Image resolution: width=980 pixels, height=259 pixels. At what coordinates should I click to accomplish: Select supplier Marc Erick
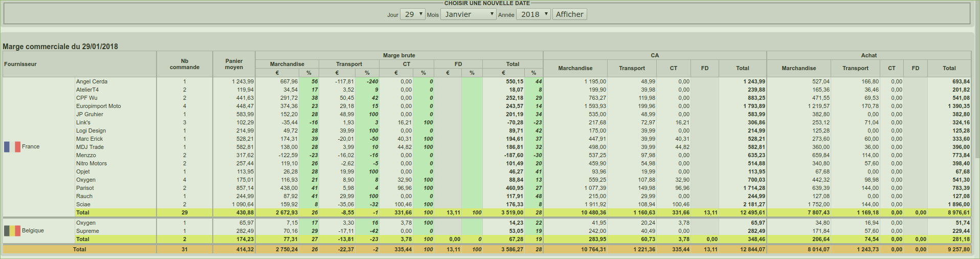coord(90,139)
